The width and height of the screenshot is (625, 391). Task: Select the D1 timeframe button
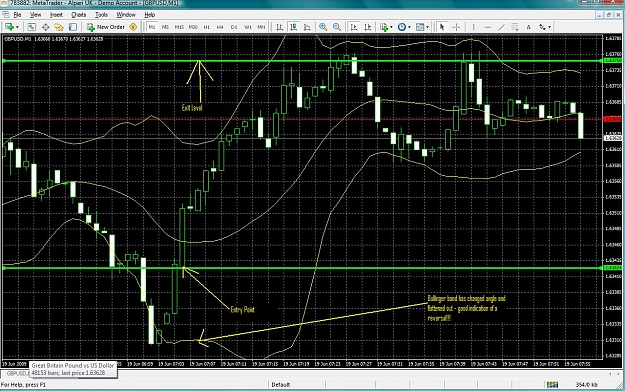coord(234,27)
